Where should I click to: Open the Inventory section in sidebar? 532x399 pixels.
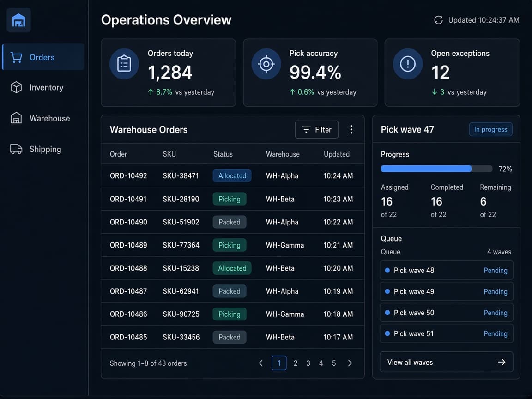(43, 87)
